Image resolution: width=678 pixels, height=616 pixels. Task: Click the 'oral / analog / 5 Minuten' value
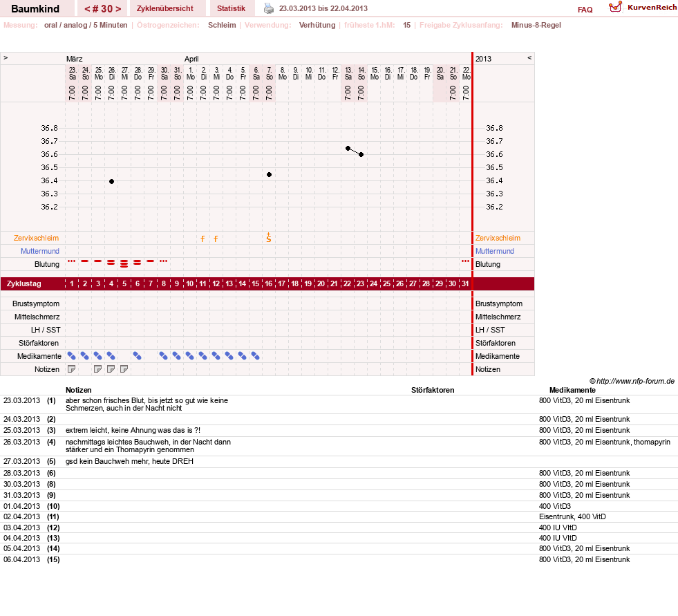(x=86, y=25)
